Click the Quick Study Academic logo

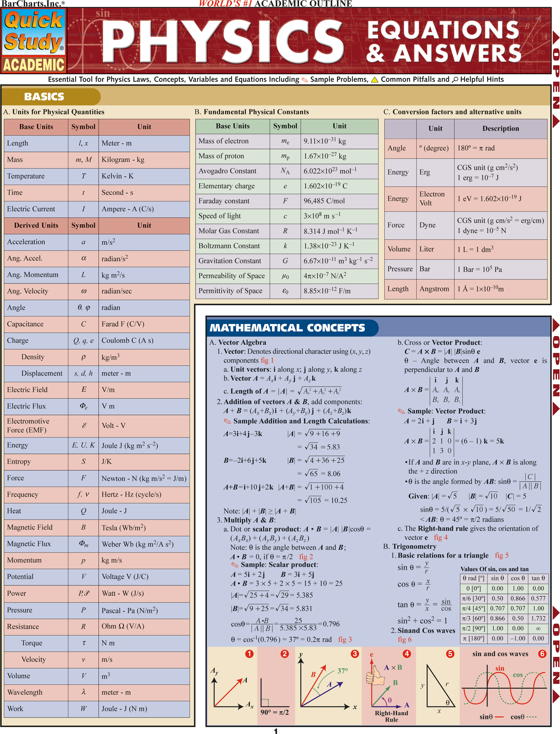pos(34,40)
